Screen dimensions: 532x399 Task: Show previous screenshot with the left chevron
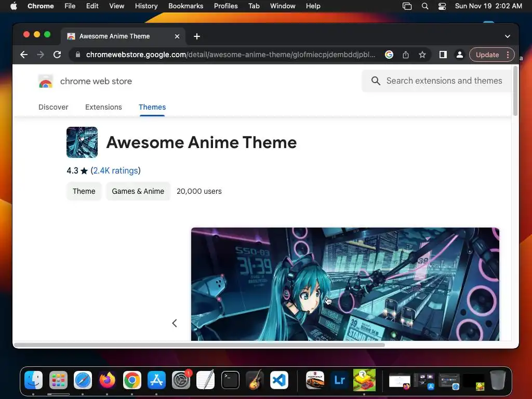pyautogui.click(x=175, y=323)
